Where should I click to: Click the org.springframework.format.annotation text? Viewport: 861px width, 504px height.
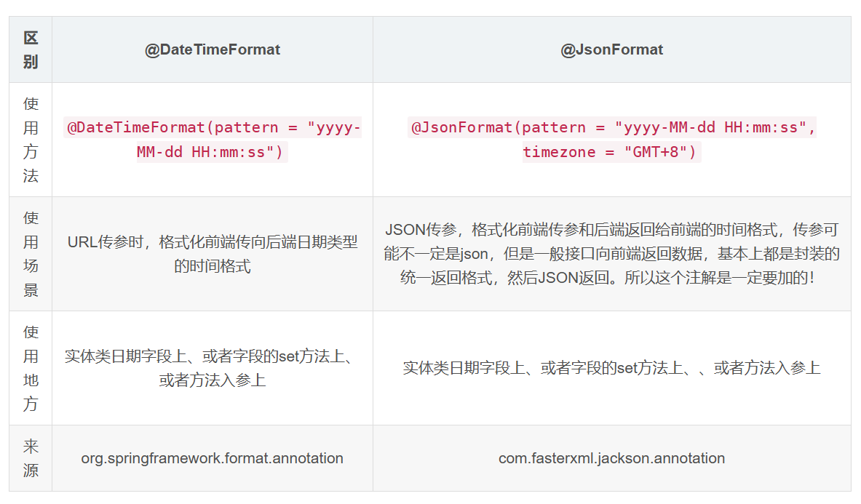(x=212, y=458)
